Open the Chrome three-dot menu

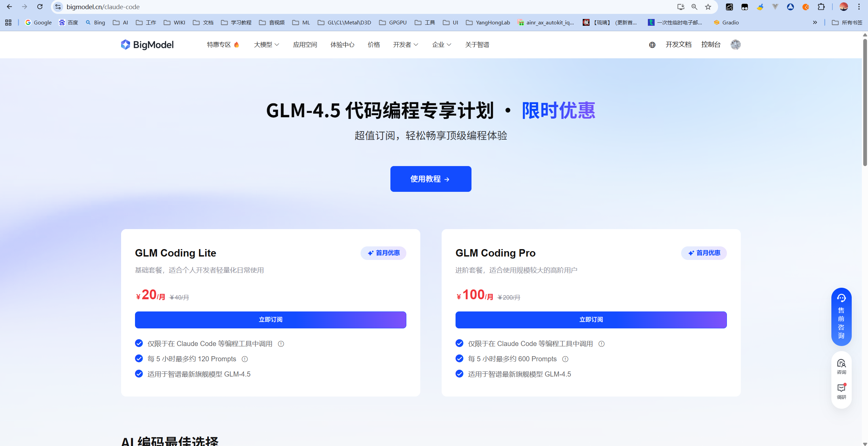pos(859,7)
